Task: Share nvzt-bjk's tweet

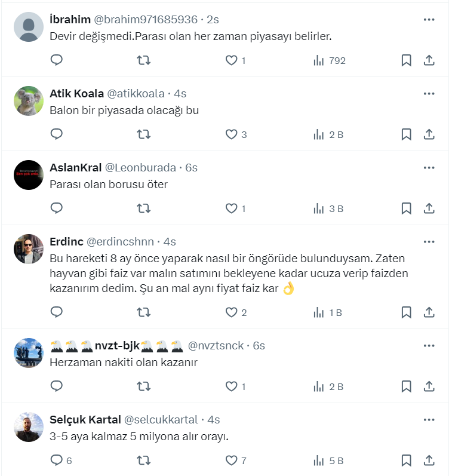Action: 429,386
